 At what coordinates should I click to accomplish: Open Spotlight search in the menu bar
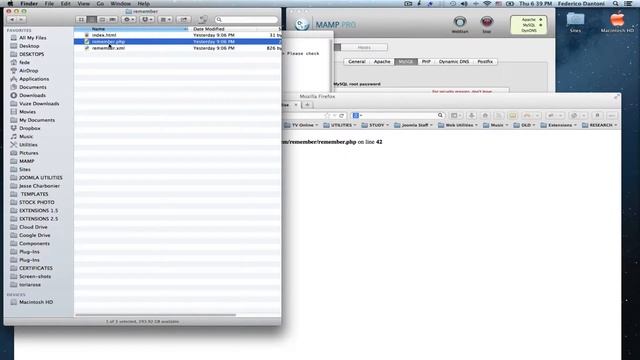pos(615,4)
